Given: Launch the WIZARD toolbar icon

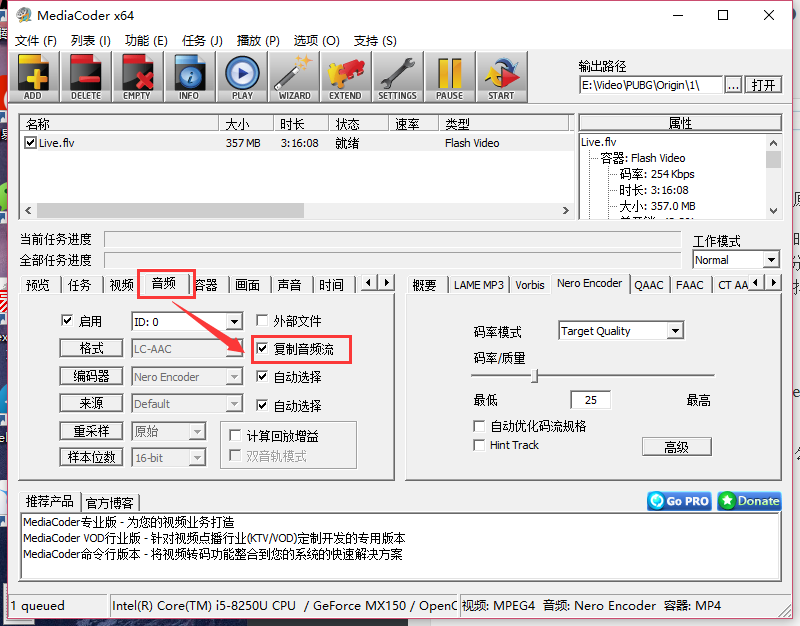Looking at the screenshot, I should [294, 77].
